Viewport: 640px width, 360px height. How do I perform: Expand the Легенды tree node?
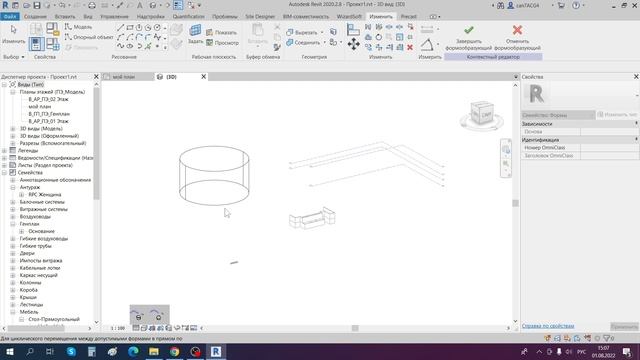(x=4, y=151)
